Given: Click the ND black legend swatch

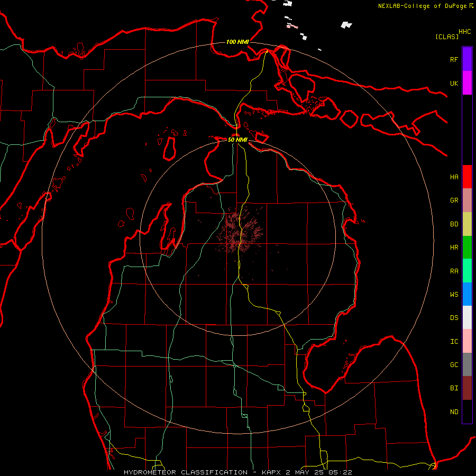Looking at the screenshot, I should coord(467,411).
